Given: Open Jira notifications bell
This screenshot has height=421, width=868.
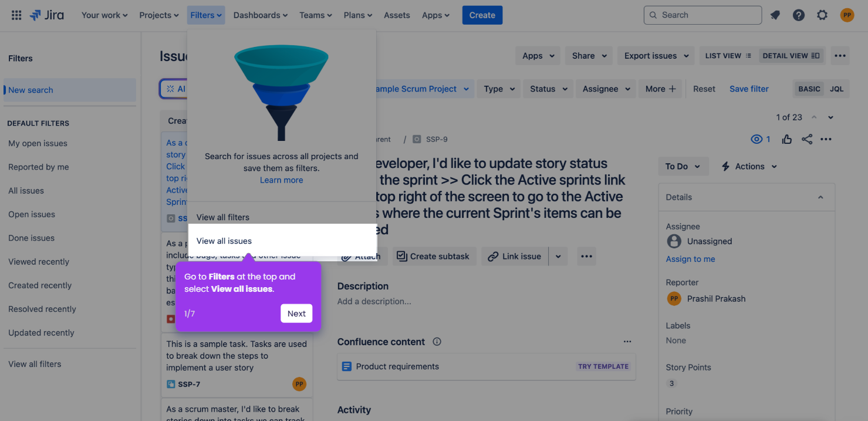Looking at the screenshot, I should pos(775,15).
